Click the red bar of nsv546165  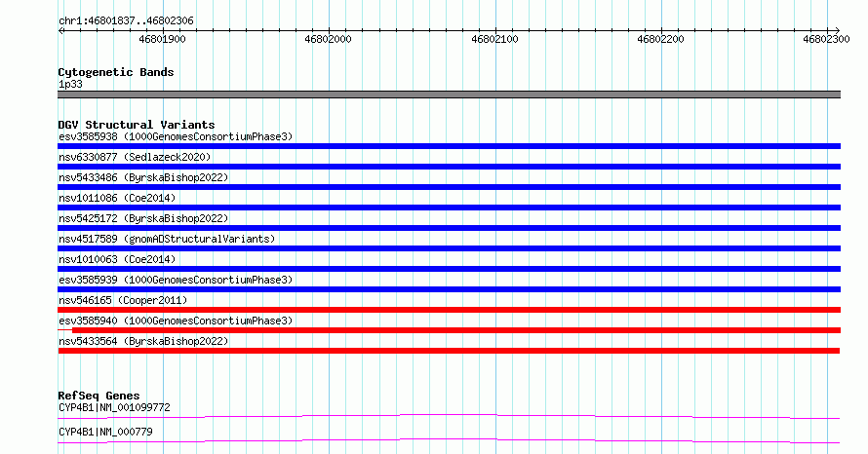pos(449,310)
